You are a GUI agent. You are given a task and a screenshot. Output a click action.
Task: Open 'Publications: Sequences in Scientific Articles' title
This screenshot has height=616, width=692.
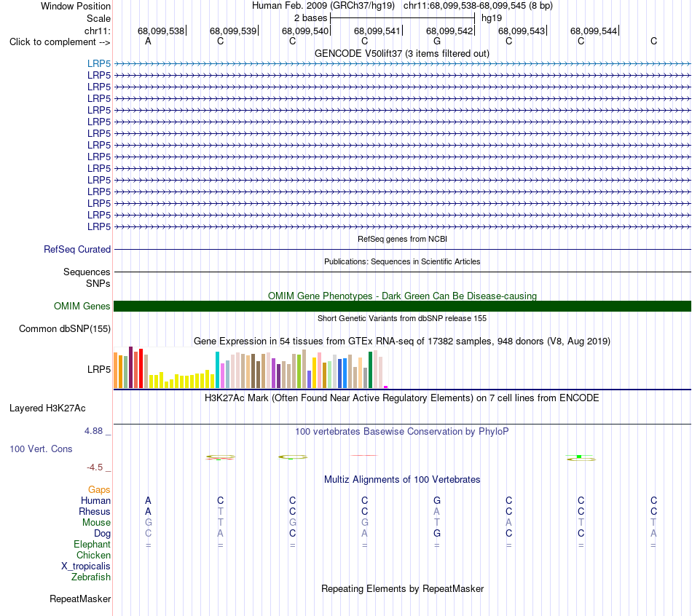[402, 261]
